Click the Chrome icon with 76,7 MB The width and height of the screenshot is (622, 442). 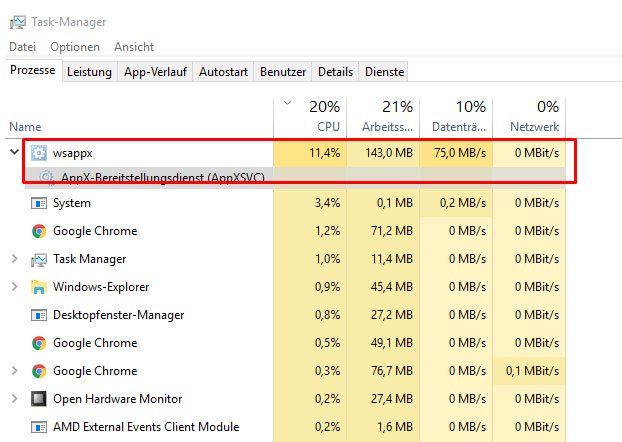point(39,371)
